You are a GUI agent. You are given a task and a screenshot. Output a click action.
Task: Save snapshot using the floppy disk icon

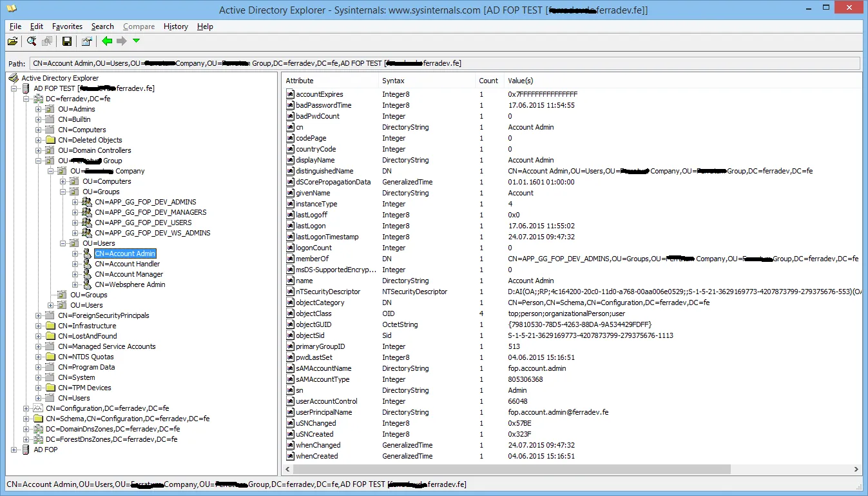(66, 41)
